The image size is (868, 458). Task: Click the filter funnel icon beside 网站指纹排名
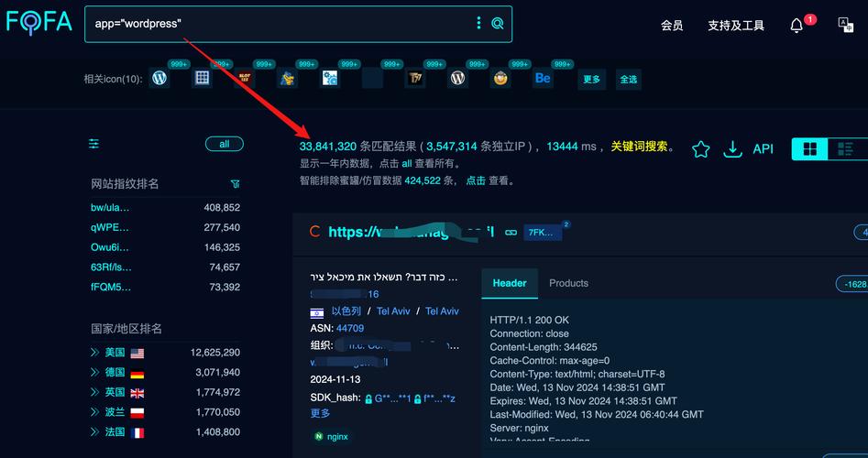236,183
